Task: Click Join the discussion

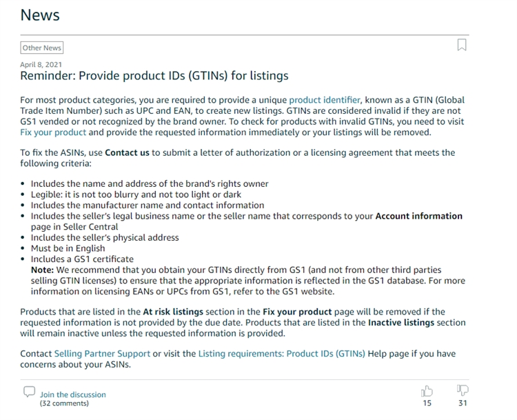Action: coord(73,394)
